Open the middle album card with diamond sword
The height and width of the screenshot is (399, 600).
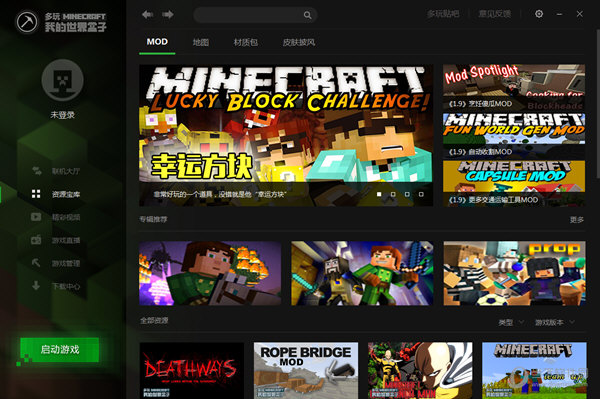point(362,273)
